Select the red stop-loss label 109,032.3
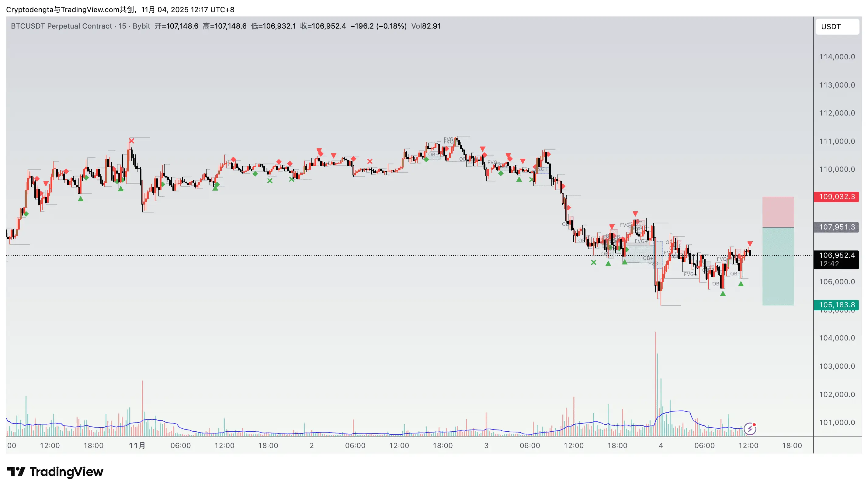Viewport: 868px width, 490px height. [x=836, y=197]
